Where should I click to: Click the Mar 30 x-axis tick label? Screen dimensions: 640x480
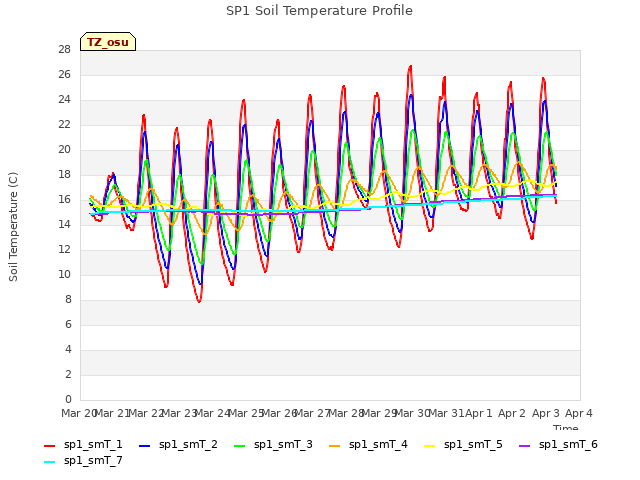pyautogui.click(x=412, y=413)
